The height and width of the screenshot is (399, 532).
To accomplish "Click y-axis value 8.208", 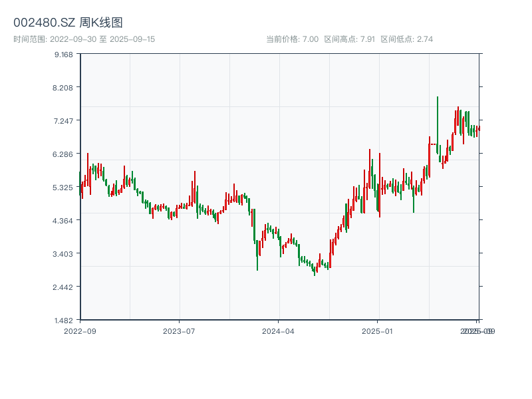I will [63, 88].
